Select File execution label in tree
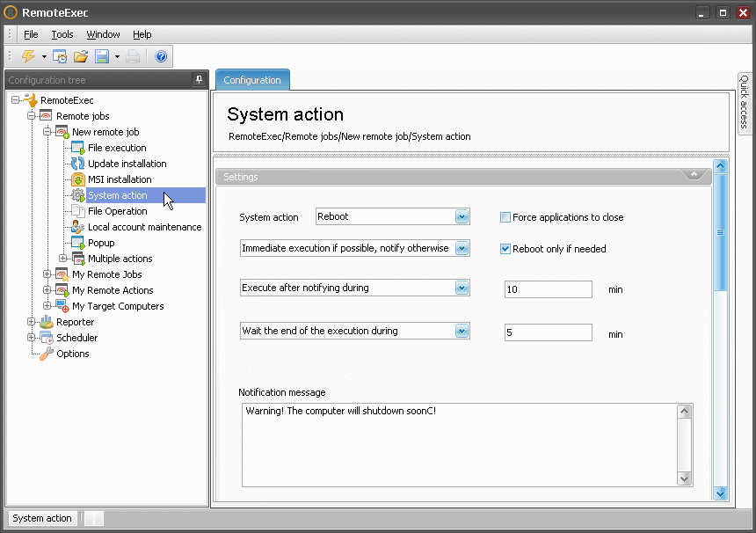Viewport: 756px width, 533px height. [x=117, y=148]
